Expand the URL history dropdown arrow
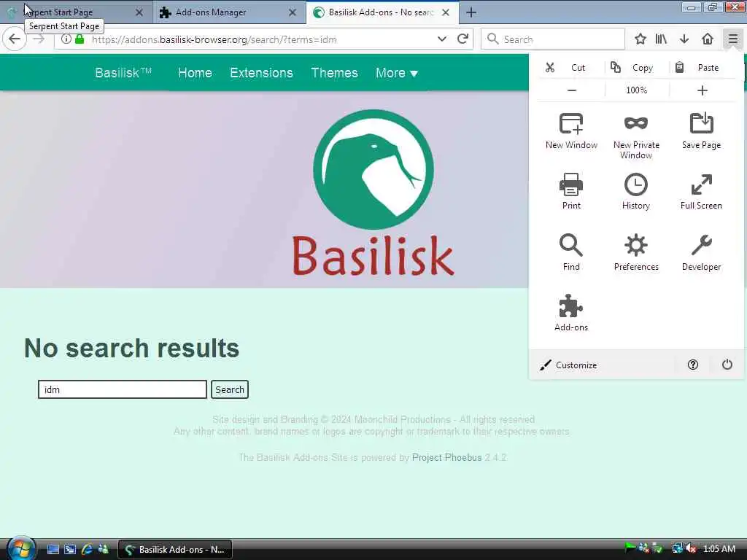This screenshot has width=747, height=560. point(442,39)
